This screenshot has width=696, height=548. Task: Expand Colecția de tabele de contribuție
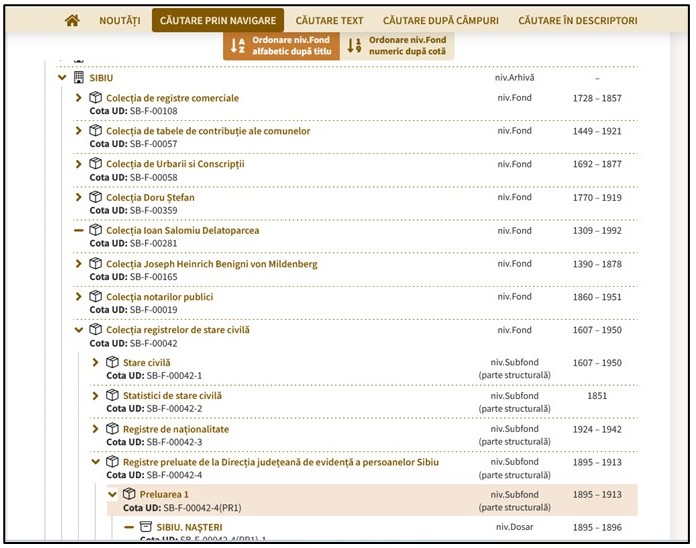pos(79,130)
